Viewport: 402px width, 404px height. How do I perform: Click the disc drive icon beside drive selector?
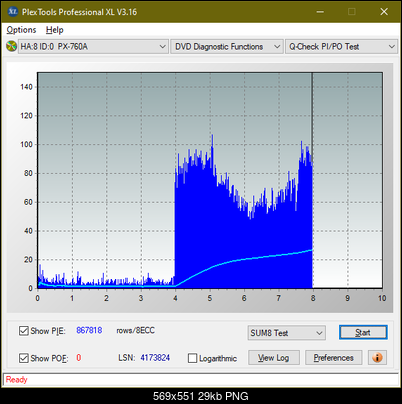11,46
